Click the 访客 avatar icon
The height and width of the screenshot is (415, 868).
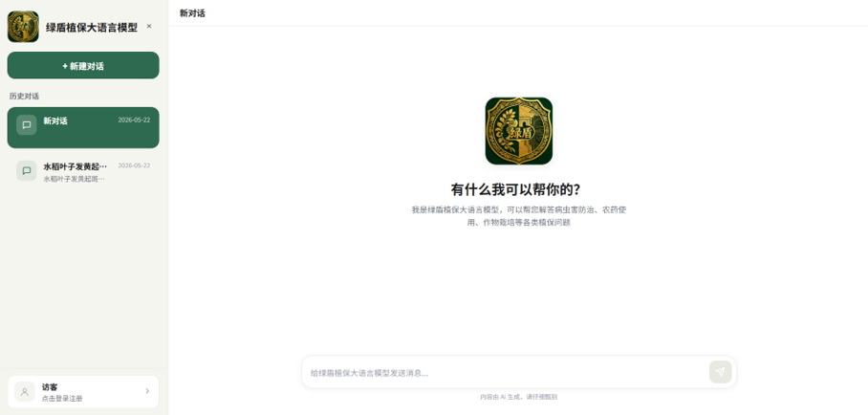coord(24,392)
